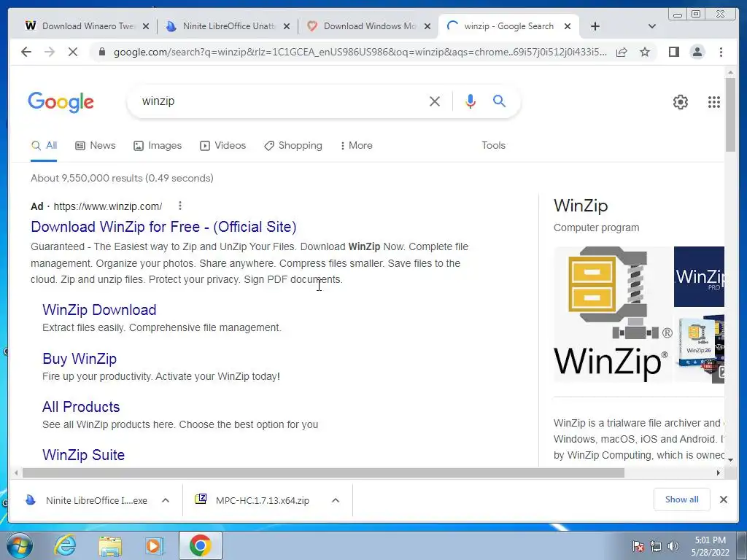Image resolution: width=747 pixels, height=560 pixels.
Task: Open the All Products sitelink
Action: point(81,407)
